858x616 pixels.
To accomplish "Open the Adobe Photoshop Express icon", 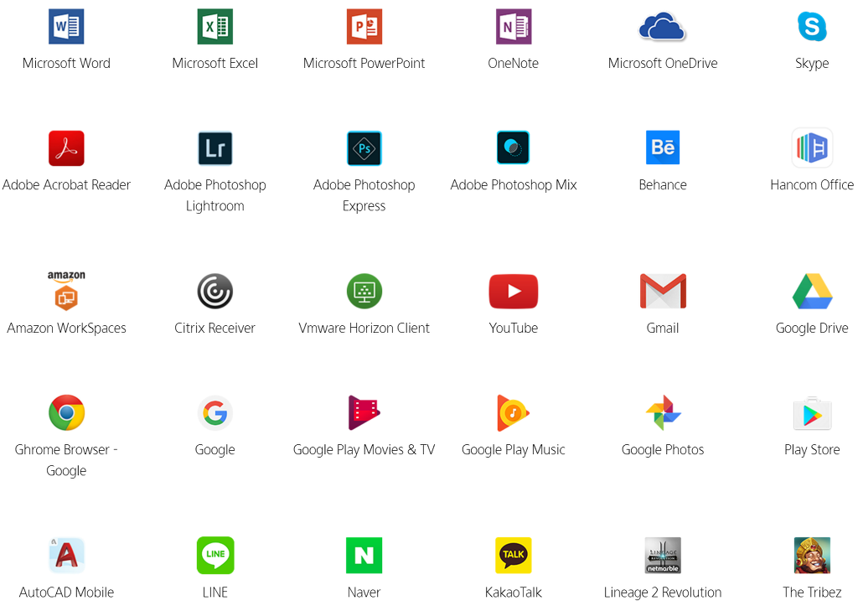I will tap(364, 148).
